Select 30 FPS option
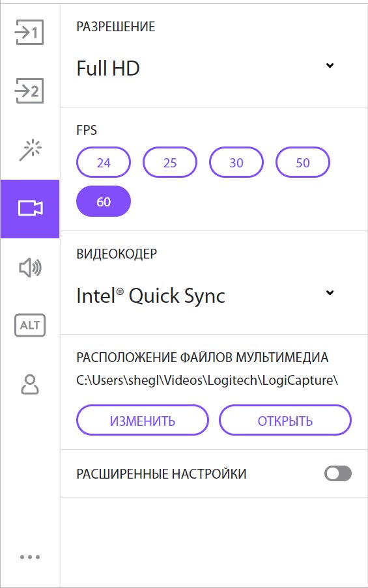The width and height of the screenshot is (368, 588). pyautogui.click(x=236, y=162)
